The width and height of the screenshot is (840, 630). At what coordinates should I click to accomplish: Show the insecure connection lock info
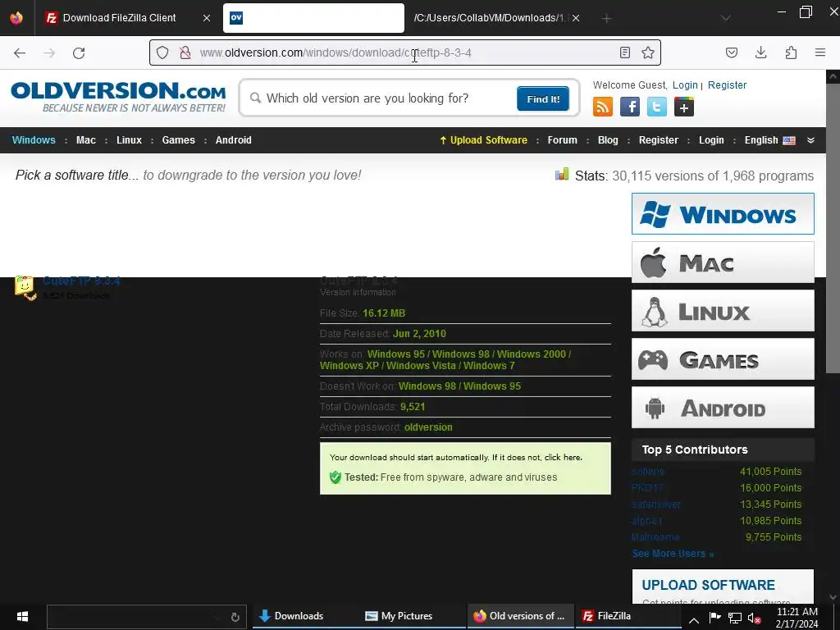185,52
